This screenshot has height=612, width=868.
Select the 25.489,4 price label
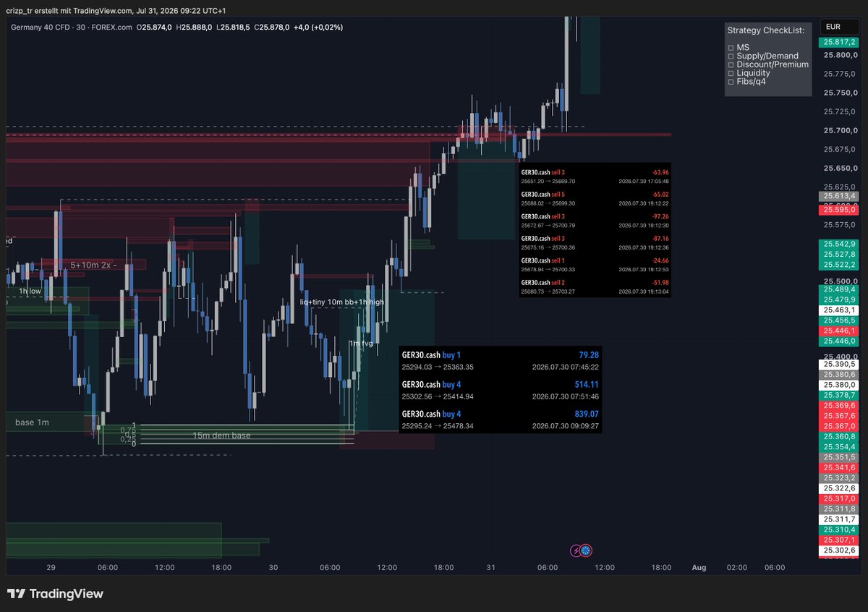click(838, 289)
